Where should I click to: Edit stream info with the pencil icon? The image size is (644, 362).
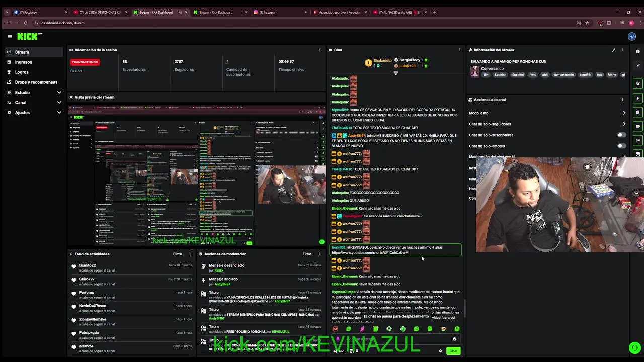coord(613,50)
